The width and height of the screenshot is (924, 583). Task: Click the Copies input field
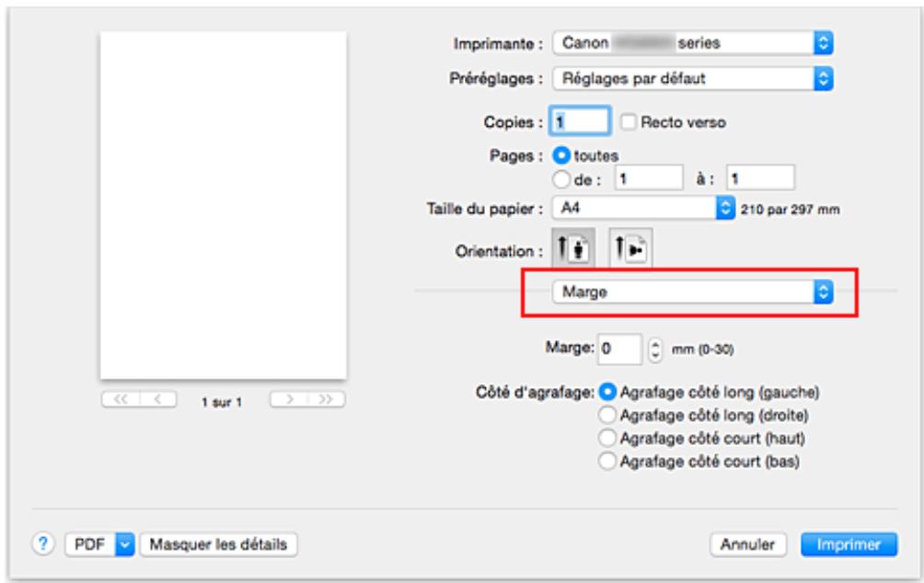(x=580, y=122)
